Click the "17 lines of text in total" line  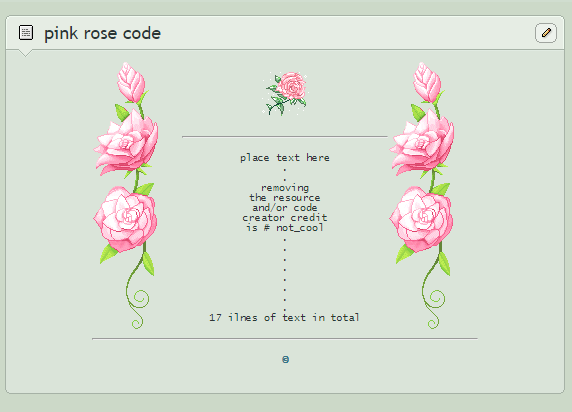(x=285, y=317)
